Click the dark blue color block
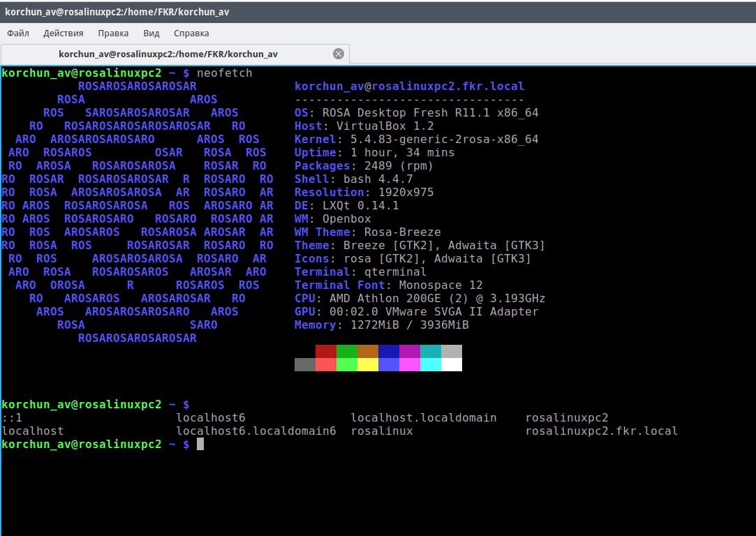This screenshot has width=756, height=536. pos(389,351)
